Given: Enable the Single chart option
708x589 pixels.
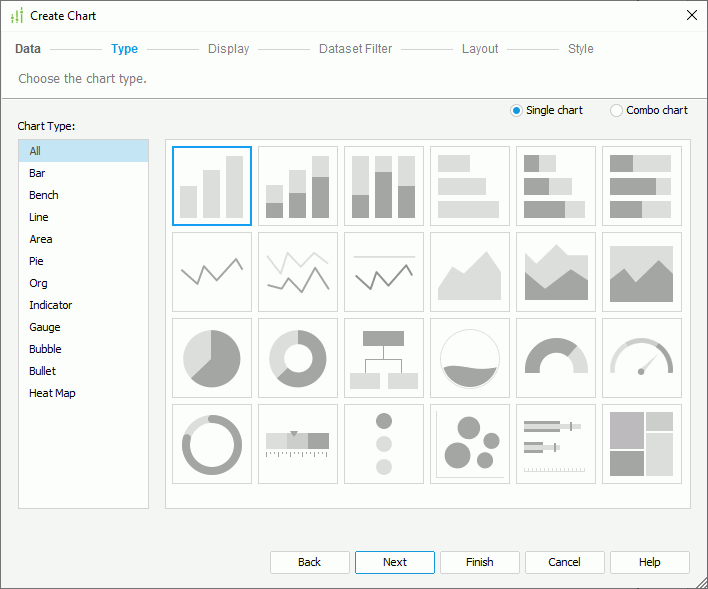Looking at the screenshot, I should 516,110.
